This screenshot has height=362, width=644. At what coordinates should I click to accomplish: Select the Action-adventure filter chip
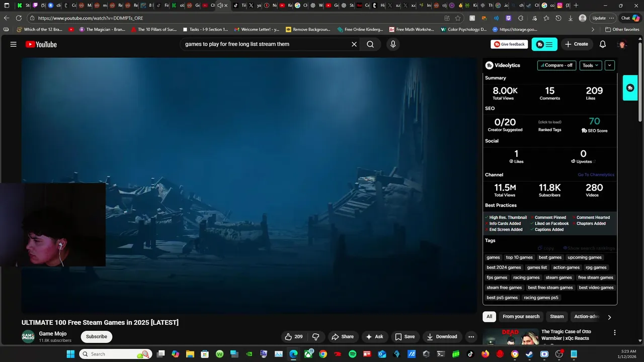click(x=587, y=317)
